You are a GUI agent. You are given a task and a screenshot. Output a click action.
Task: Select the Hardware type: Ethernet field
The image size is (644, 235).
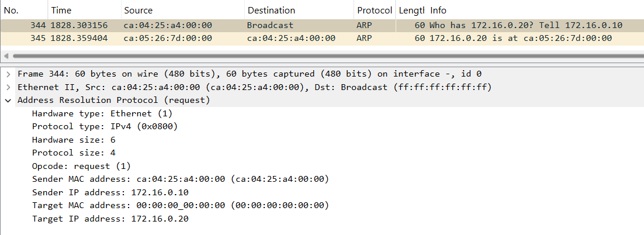[x=102, y=113]
